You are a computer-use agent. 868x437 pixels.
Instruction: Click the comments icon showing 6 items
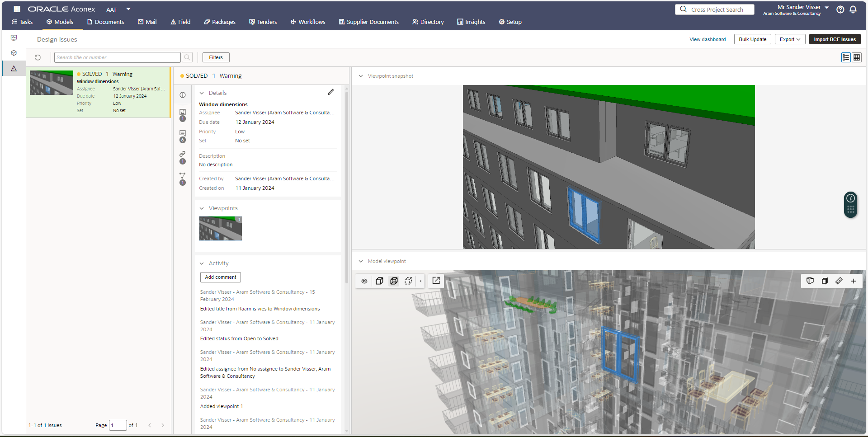click(182, 133)
